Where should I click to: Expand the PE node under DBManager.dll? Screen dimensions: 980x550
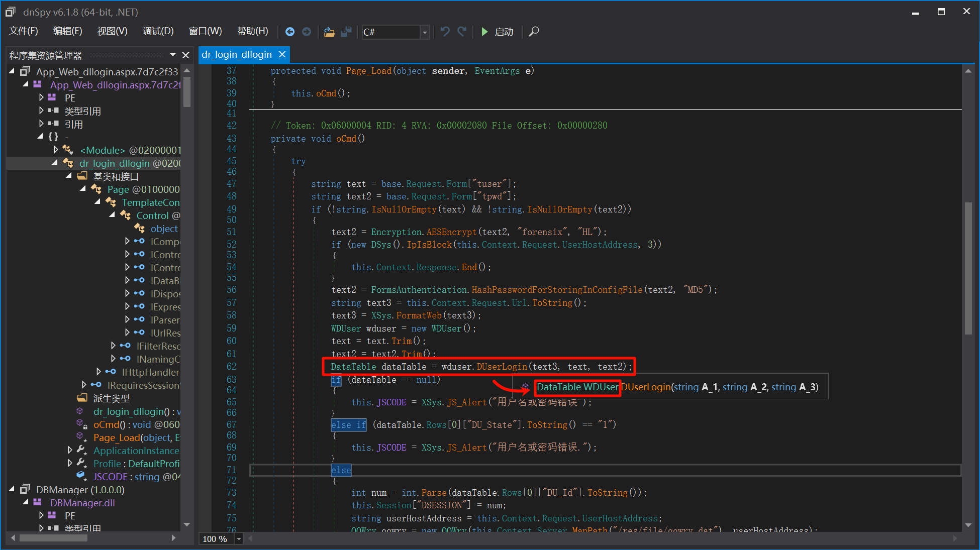coord(42,515)
